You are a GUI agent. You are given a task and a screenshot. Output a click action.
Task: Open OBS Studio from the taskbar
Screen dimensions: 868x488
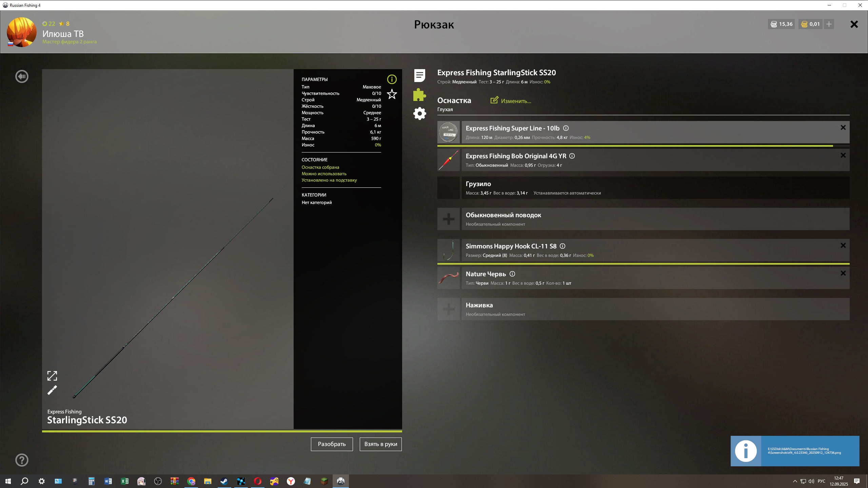158,481
